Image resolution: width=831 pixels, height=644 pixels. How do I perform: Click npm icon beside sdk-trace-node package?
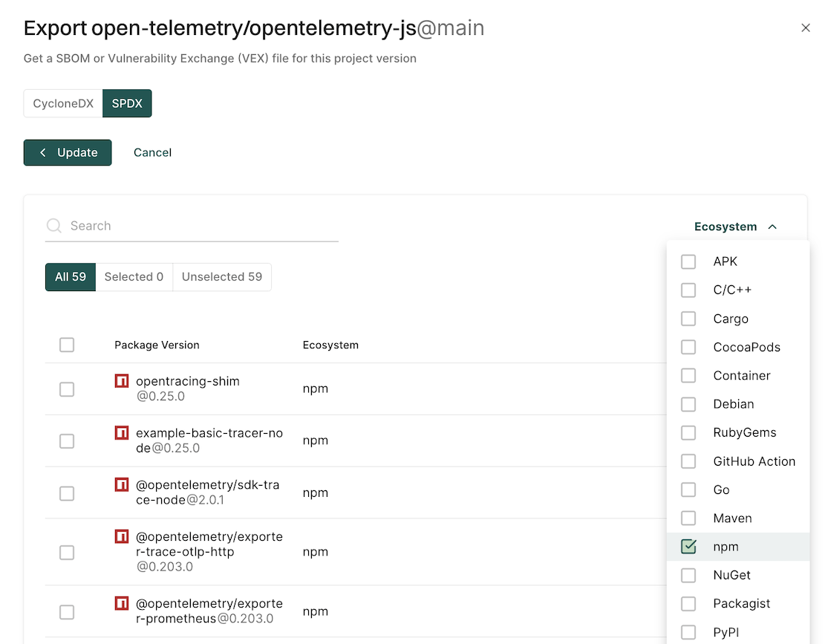(122, 485)
